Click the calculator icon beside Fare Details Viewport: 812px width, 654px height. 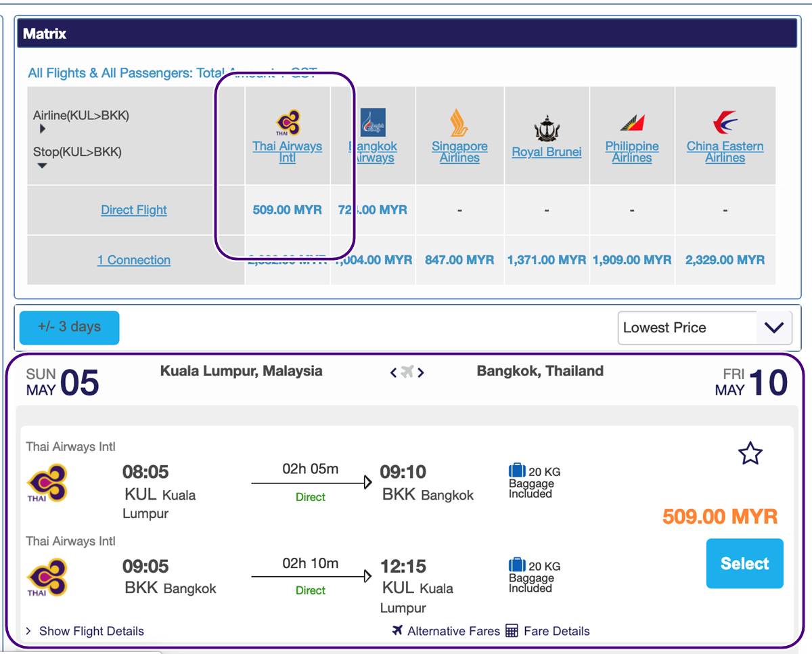(512, 631)
